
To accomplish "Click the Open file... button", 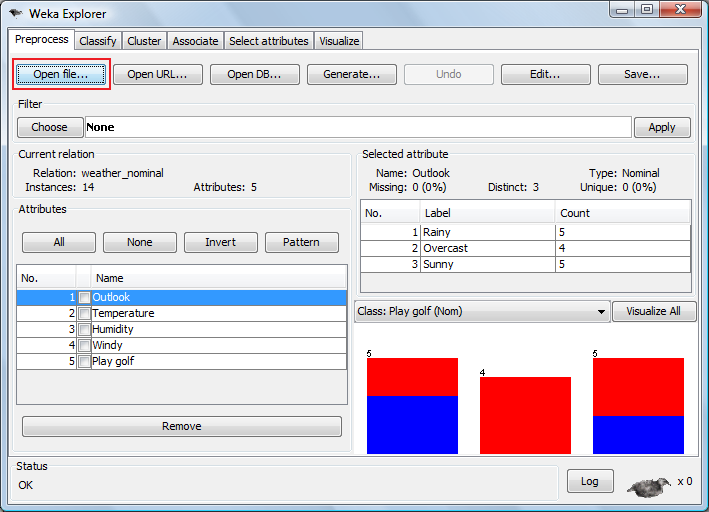I will 61,74.
